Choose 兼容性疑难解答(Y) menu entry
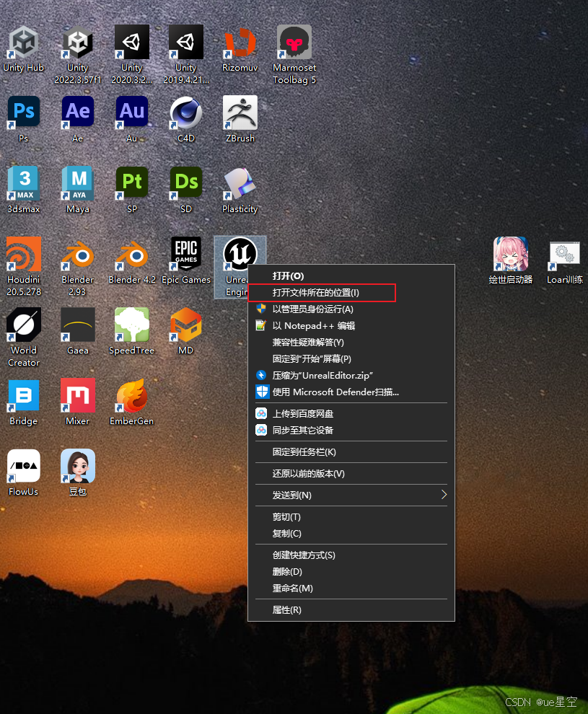The height and width of the screenshot is (714, 588). coord(351,343)
